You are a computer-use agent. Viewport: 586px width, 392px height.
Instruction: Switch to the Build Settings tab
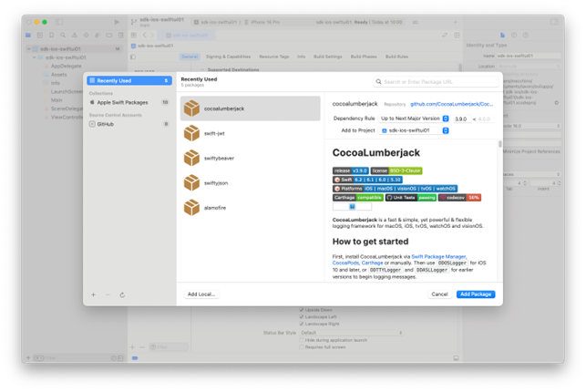click(327, 57)
